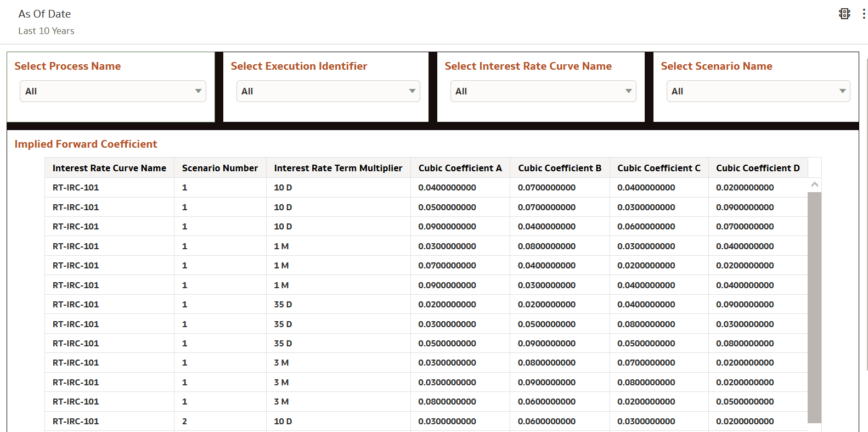Click the Cubic Coefficient C column header
This screenshot has height=432, width=868.
pos(659,168)
